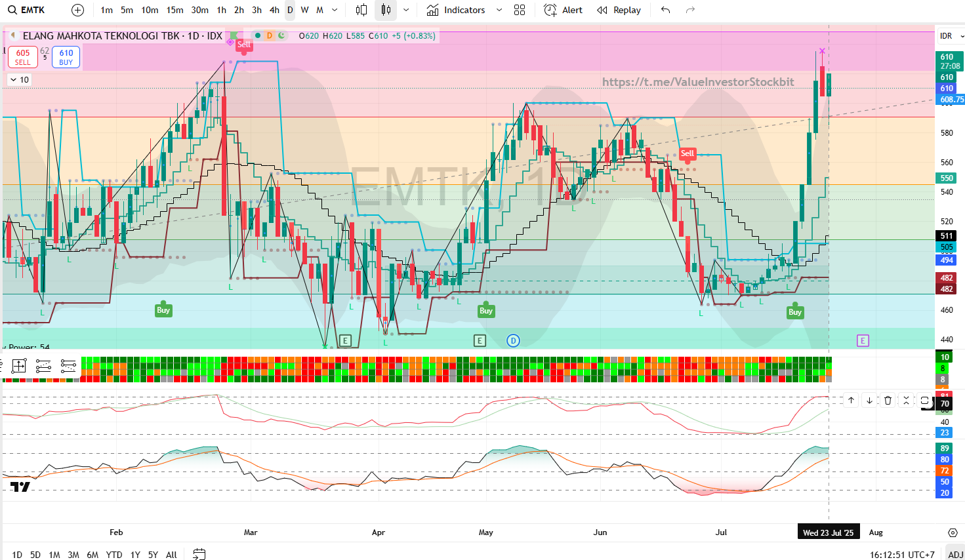Select the 1D date range
This screenshot has height=560, width=965.
(x=17, y=555)
